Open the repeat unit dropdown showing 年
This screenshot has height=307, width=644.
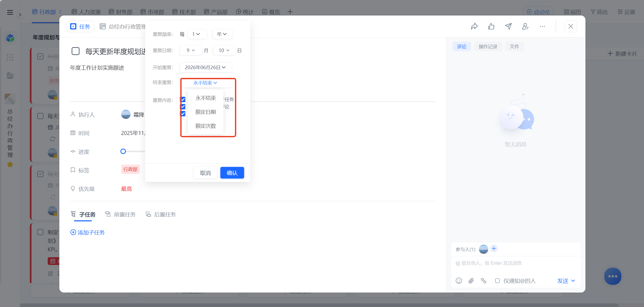222,34
